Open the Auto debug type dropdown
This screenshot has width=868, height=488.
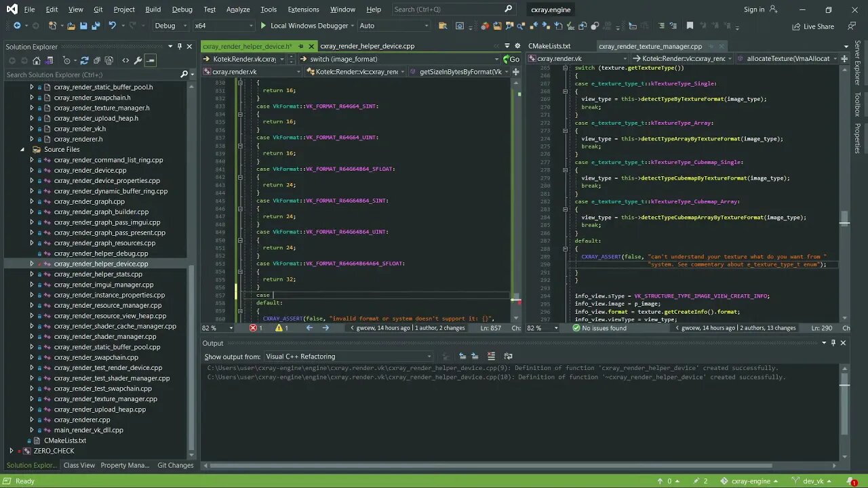394,26
